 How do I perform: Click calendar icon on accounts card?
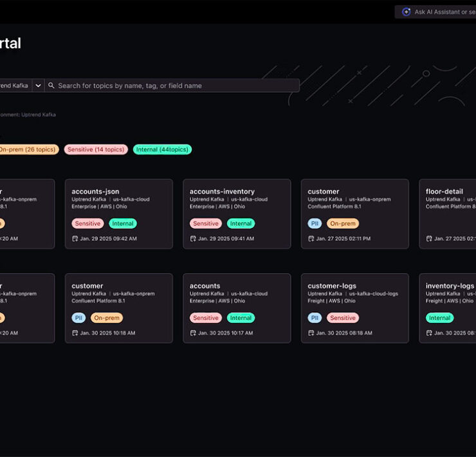click(193, 333)
